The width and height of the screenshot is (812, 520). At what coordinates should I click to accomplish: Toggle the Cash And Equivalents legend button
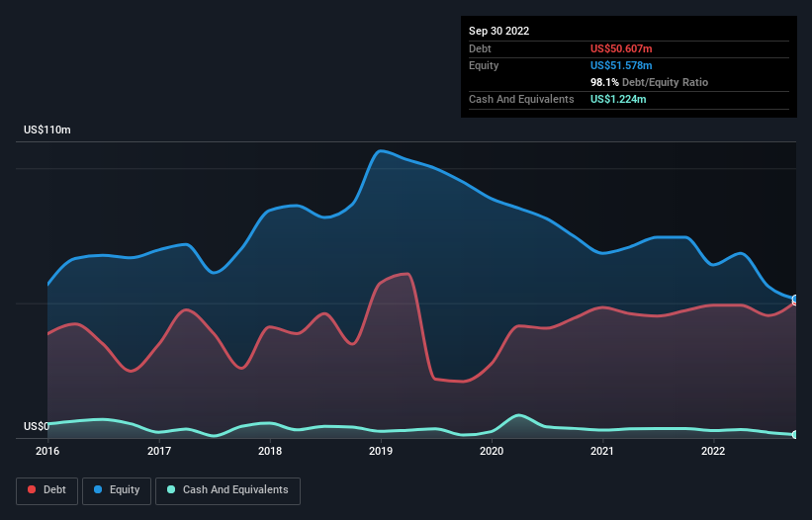pos(227,490)
